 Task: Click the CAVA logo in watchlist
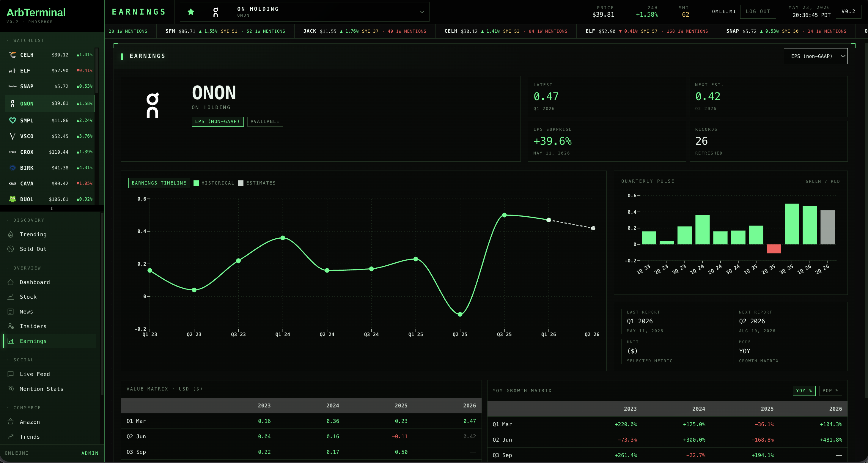(x=12, y=183)
